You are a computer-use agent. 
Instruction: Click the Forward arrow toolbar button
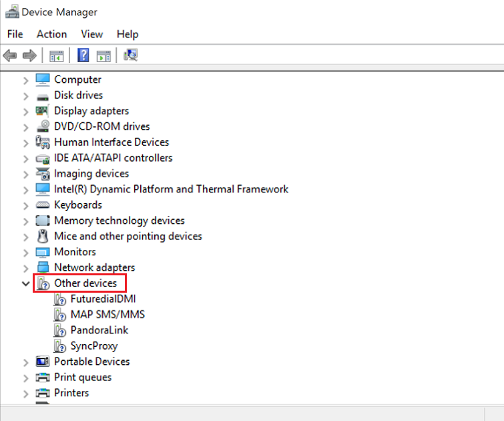click(29, 55)
